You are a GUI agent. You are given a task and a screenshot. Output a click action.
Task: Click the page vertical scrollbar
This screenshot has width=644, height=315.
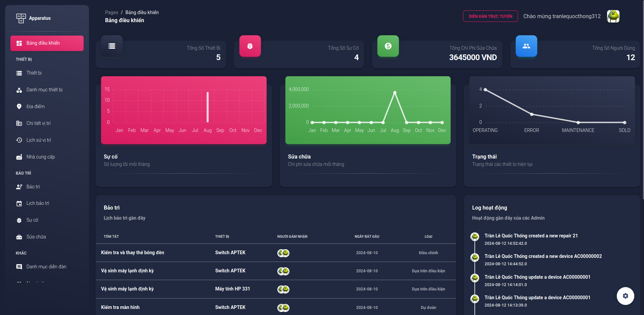click(643, 101)
